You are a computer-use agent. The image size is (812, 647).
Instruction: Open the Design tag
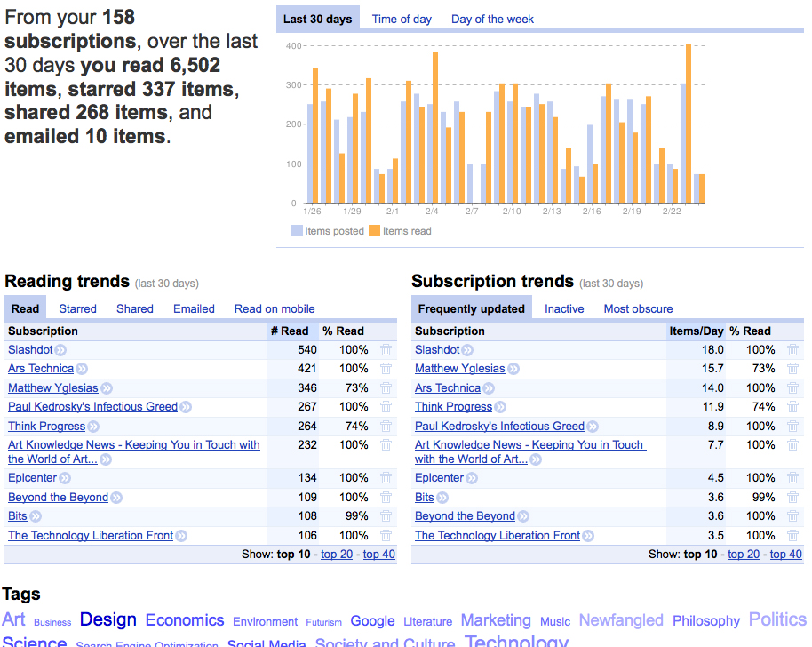107,619
